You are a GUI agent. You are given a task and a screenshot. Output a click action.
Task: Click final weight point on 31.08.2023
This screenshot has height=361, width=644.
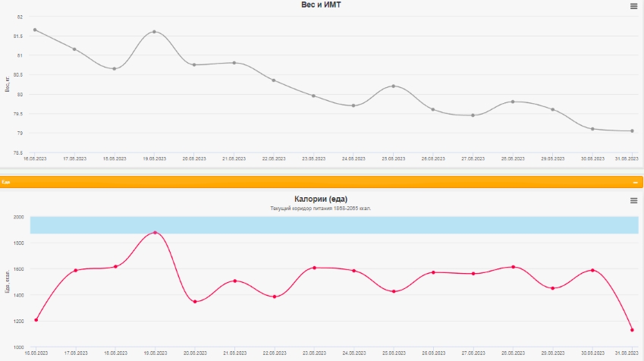(x=633, y=131)
